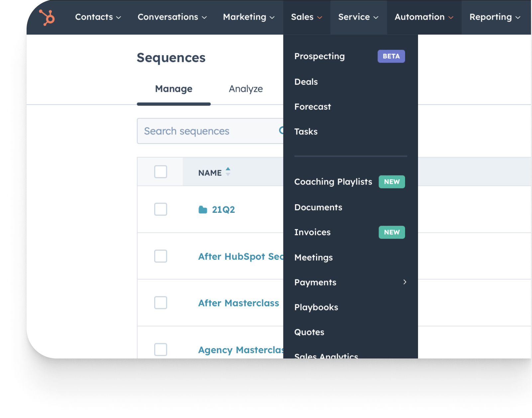Select Prospecting from the Sales menu

pos(320,56)
